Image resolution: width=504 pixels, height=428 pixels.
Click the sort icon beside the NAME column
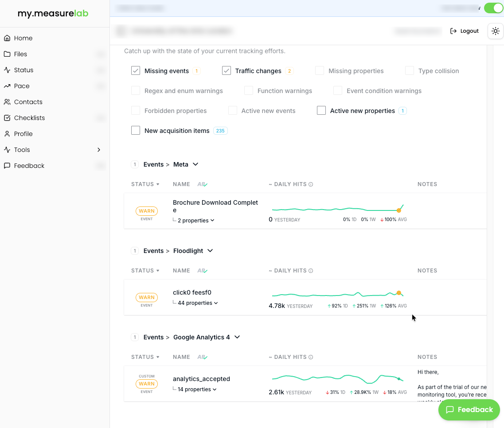pos(203,184)
